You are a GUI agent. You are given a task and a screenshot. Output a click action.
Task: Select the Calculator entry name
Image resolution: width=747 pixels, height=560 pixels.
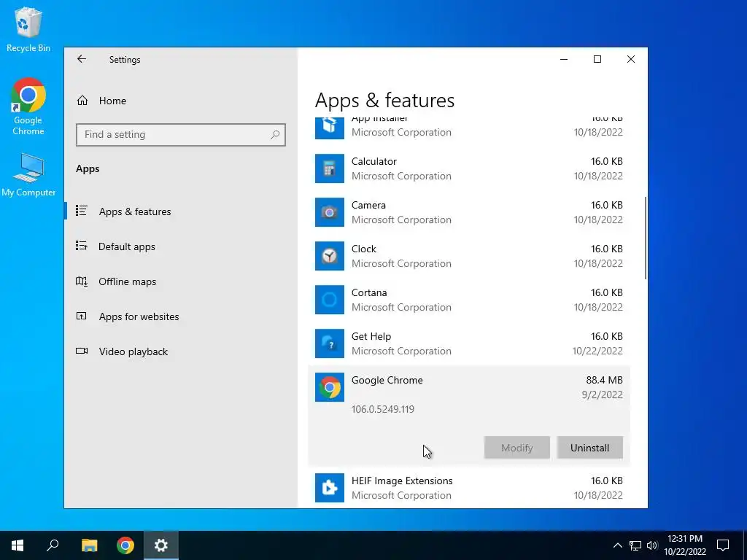[x=374, y=161]
